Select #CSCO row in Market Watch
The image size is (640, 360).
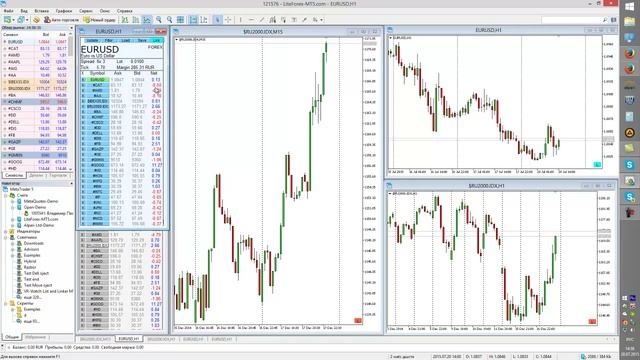(x=35, y=109)
